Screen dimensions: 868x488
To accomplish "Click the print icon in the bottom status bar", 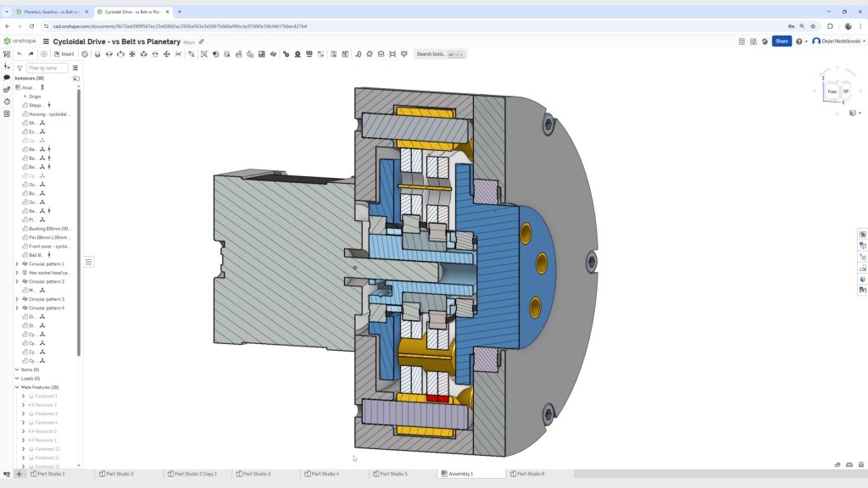I will [837, 464].
